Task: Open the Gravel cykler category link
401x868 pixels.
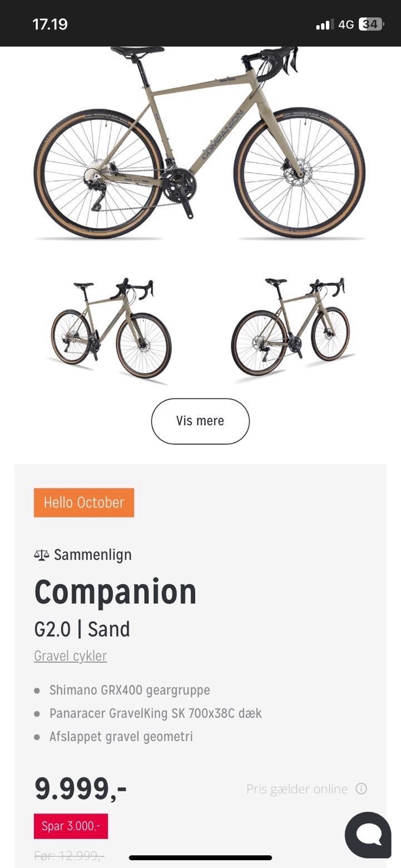Action: pos(70,656)
